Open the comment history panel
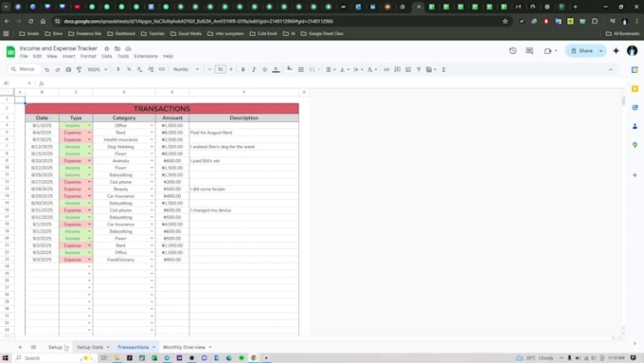 529,51
